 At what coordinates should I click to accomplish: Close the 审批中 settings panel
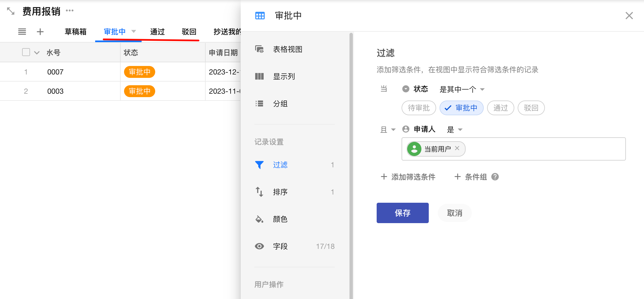pyautogui.click(x=629, y=16)
